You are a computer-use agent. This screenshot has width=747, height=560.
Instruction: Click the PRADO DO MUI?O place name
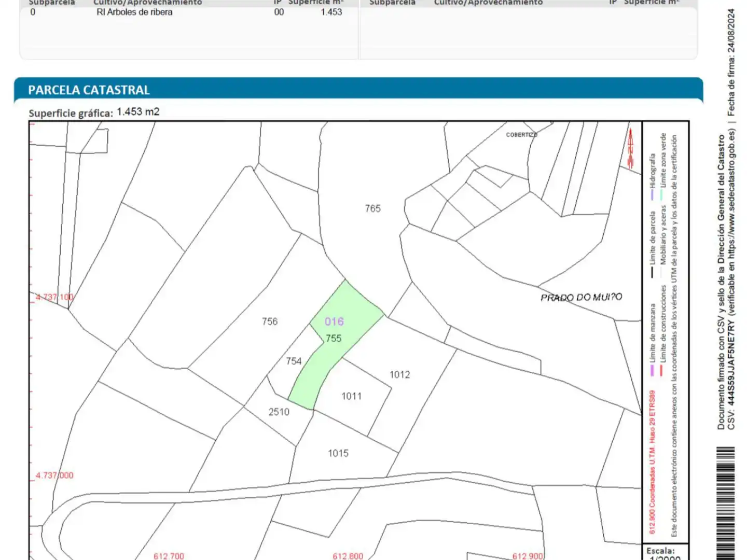click(x=581, y=297)
